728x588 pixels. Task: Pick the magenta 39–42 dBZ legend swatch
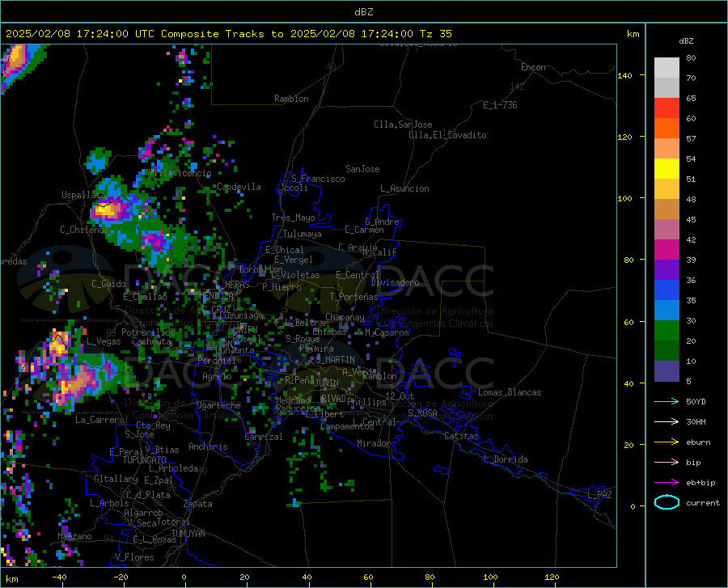(x=667, y=250)
